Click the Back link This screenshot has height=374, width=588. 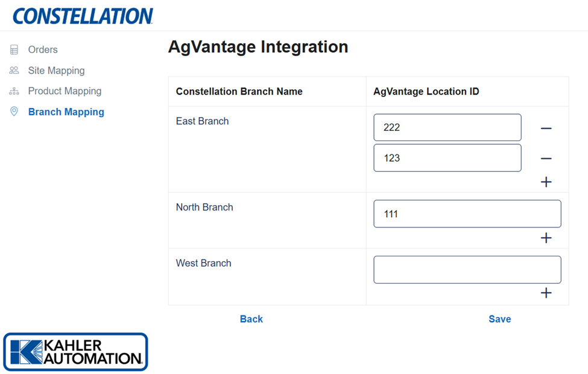coord(251,319)
